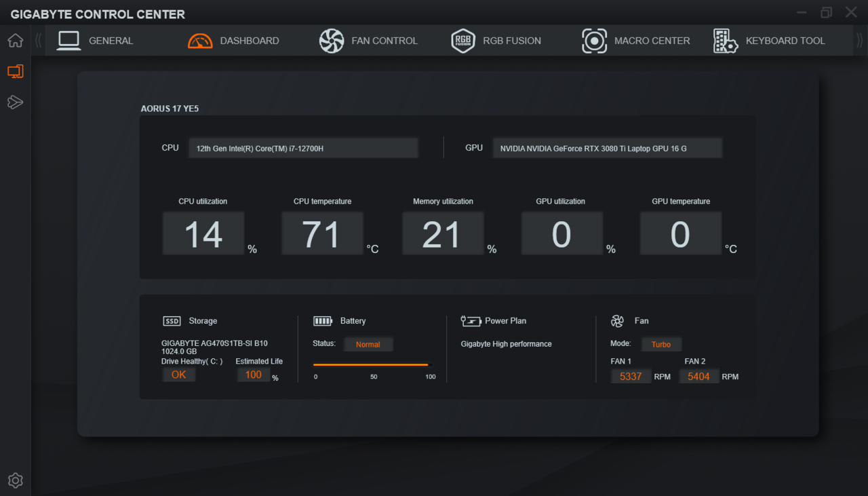Click the Turbo fan mode button
This screenshot has height=496, width=868.
(661, 345)
